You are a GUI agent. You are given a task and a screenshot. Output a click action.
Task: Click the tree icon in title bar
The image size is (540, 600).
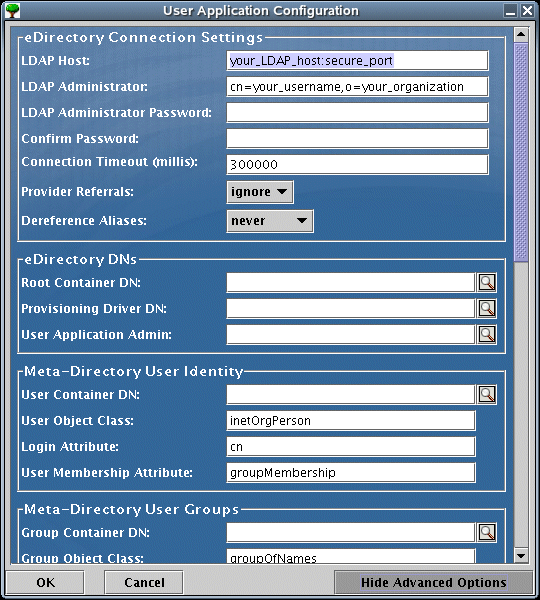click(13, 10)
